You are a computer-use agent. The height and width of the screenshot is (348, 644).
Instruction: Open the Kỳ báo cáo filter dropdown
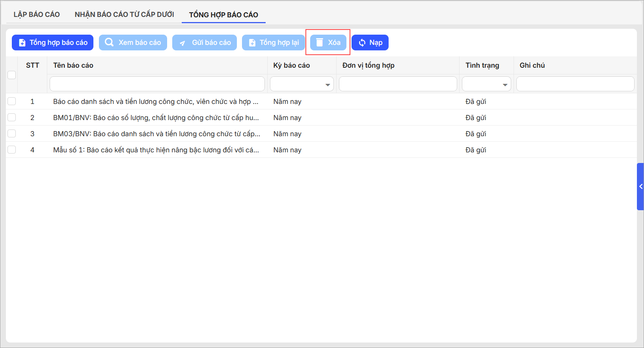(302, 84)
